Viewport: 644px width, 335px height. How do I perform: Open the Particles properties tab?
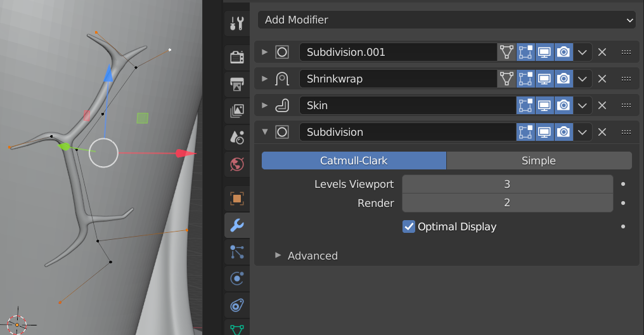click(x=237, y=252)
